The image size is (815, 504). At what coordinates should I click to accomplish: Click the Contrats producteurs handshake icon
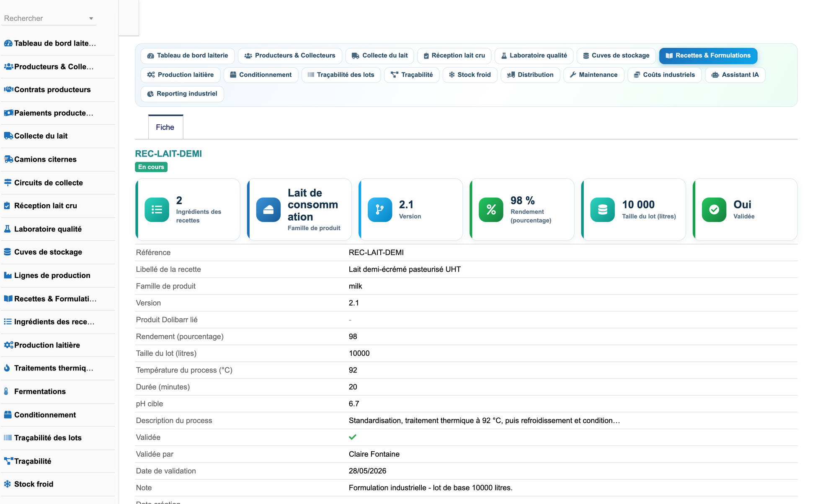[x=8, y=90]
